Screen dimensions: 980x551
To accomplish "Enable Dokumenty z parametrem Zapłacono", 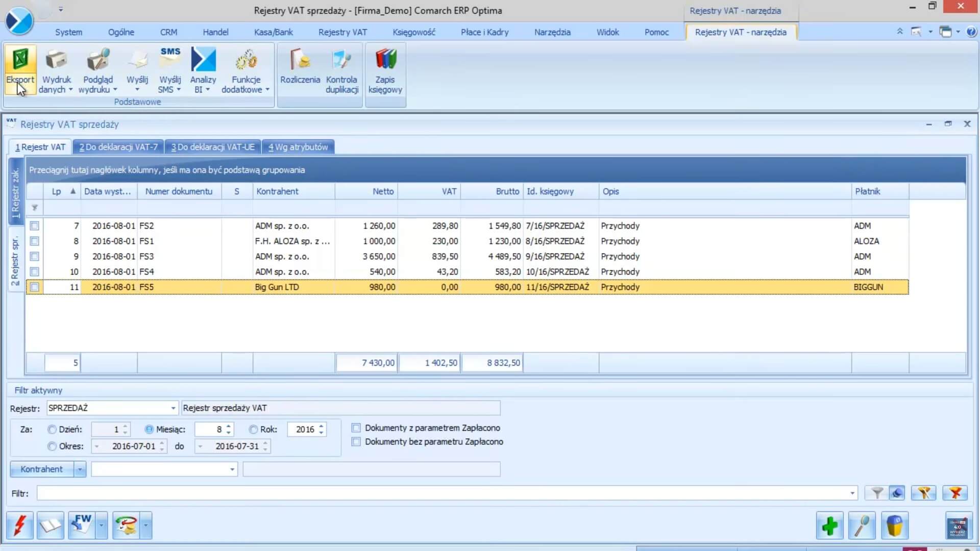I will (x=356, y=428).
